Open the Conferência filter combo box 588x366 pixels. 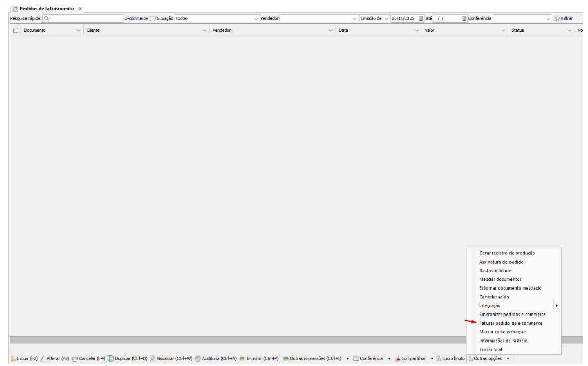tap(548, 18)
